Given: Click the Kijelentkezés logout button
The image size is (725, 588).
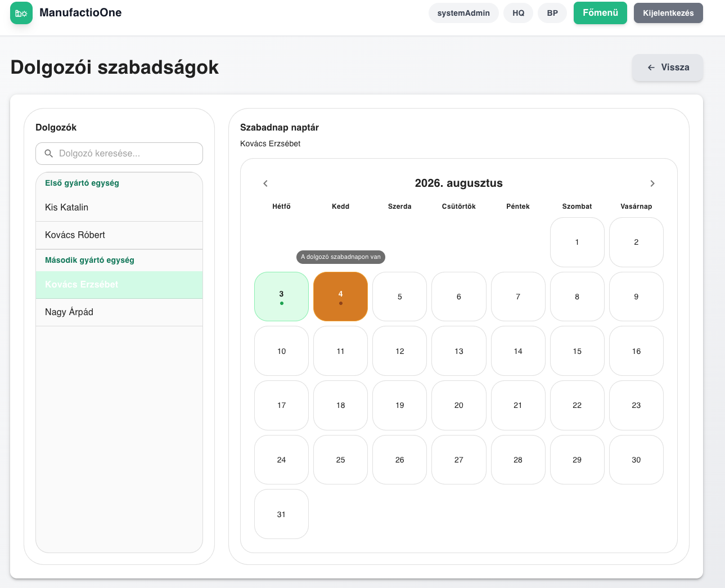Looking at the screenshot, I should (x=668, y=13).
